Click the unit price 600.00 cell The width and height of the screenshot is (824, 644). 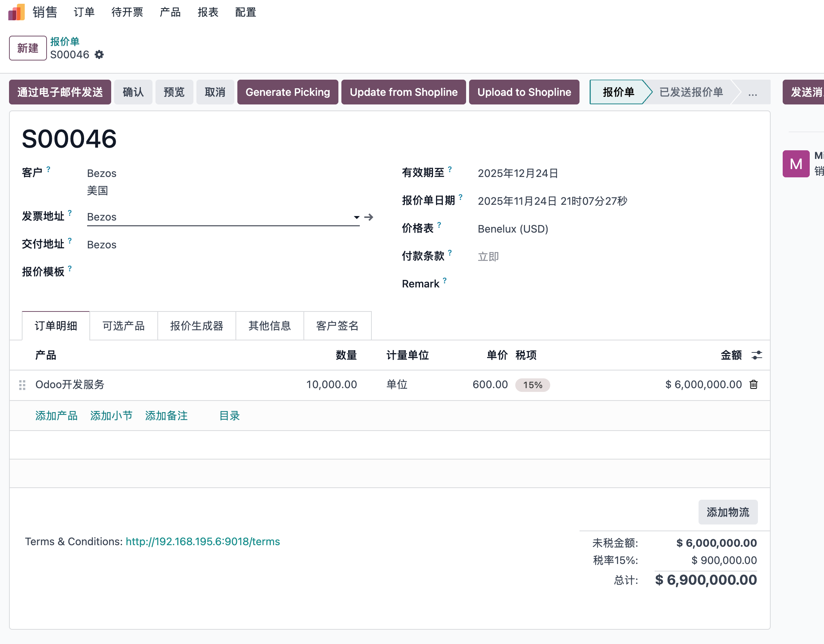click(490, 385)
